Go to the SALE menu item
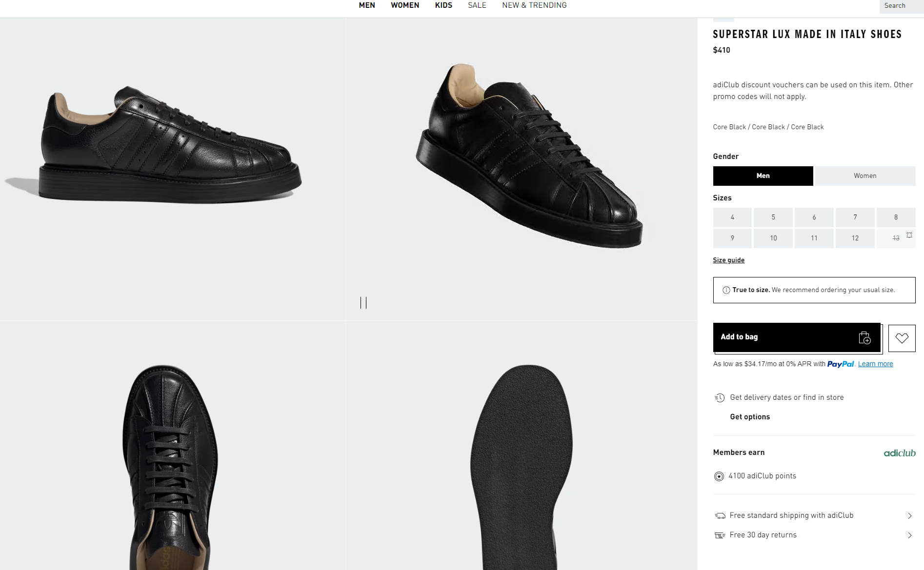Screen dimensions: 924x570 (x=477, y=5)
